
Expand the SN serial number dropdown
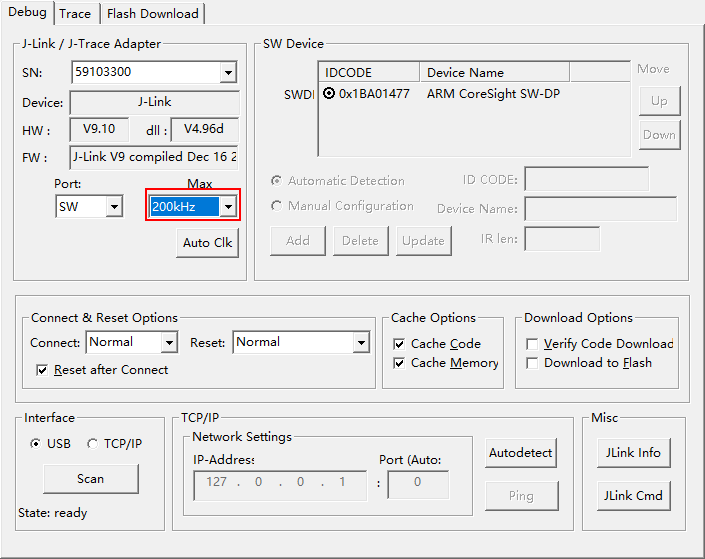(228, 72)
